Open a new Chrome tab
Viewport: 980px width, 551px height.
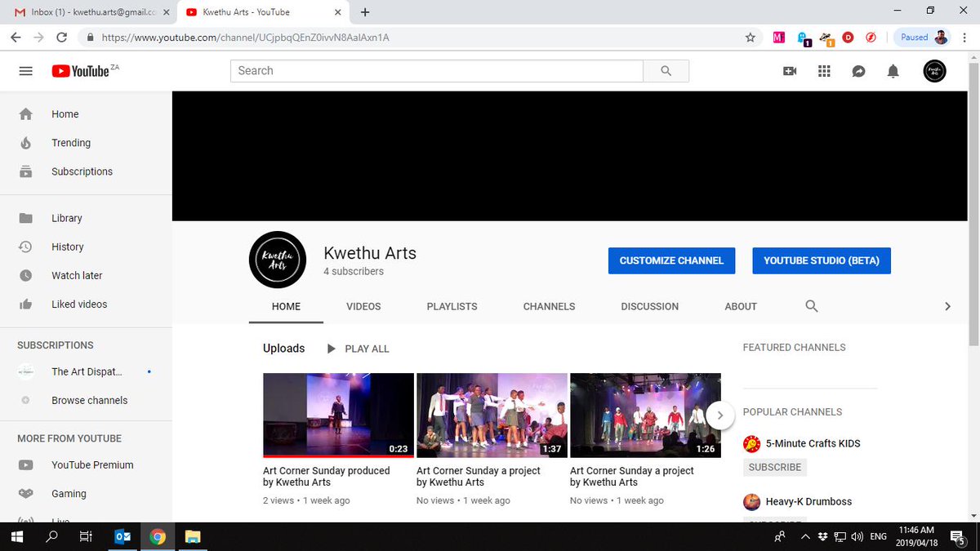click(365, 12)
